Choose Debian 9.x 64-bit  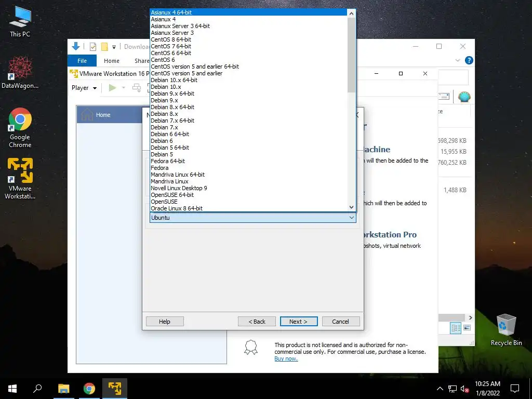tap(248, 94)
